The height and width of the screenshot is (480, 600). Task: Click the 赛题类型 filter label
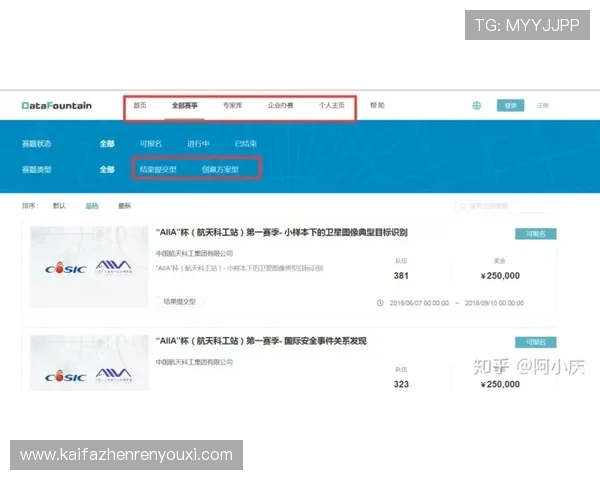[37, 169]
